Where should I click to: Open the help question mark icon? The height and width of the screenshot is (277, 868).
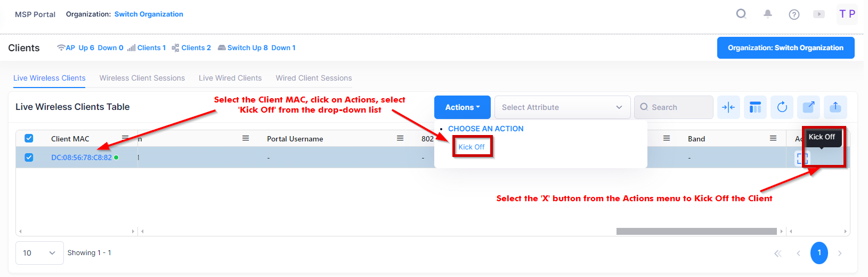click(x=794, y=14)
